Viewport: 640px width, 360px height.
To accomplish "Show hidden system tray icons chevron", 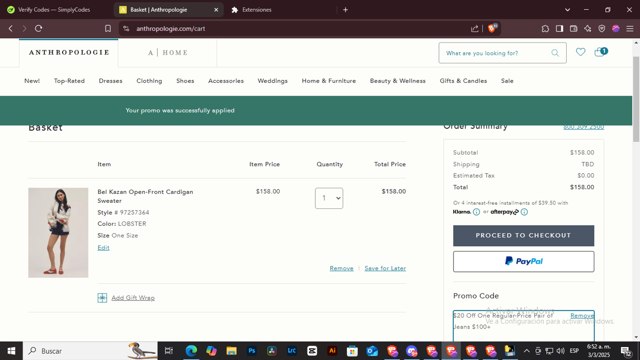I will point(527,351).
